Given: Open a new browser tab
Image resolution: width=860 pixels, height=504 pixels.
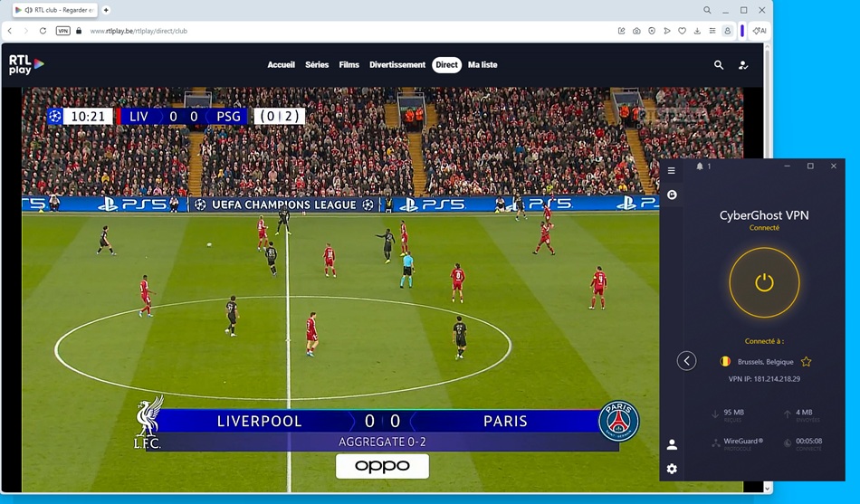Looking at the screenshot, I should pos(106,10).
